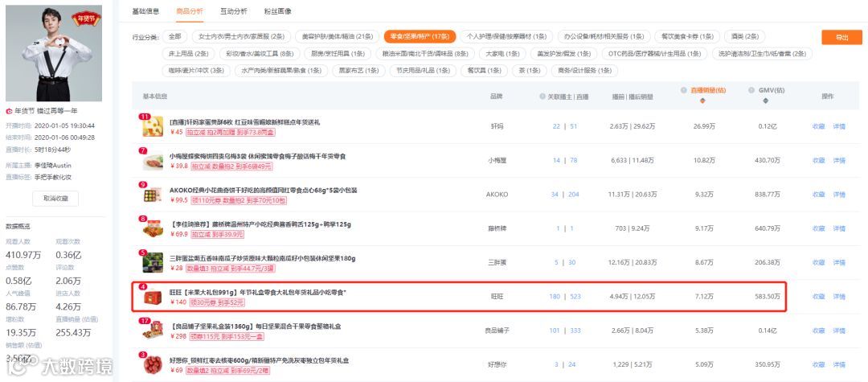Open 旺旺 gift box thumbnail
Image resolution: width=868 pixels, height=382 pixels.
[153, 297]
